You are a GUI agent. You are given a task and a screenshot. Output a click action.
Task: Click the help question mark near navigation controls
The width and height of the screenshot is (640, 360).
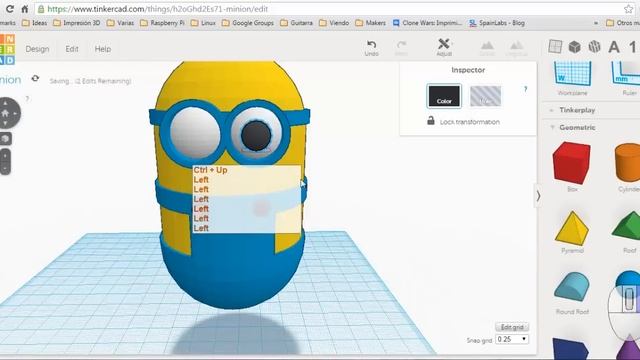27,98
